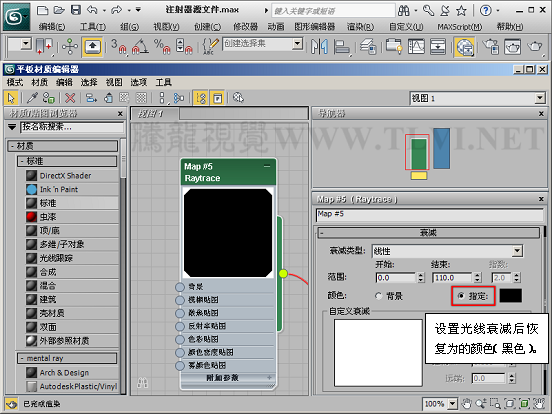Select the 指定 color radio button
This screenshot has width=552, height=414.
pyautogui.click(x=460, y=296)
